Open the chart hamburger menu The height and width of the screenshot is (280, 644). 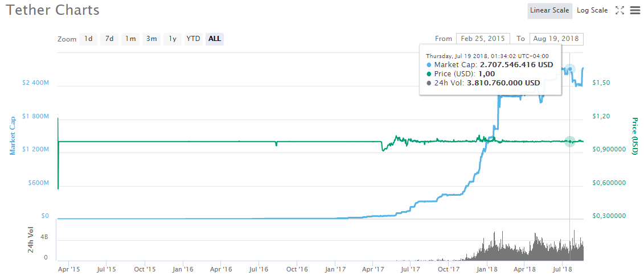point(635,11)
